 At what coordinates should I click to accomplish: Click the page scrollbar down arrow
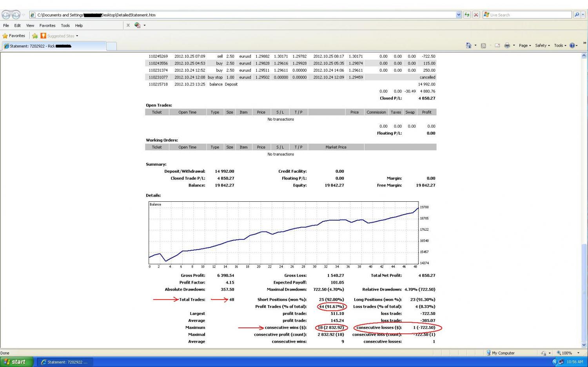coord(584,345)
